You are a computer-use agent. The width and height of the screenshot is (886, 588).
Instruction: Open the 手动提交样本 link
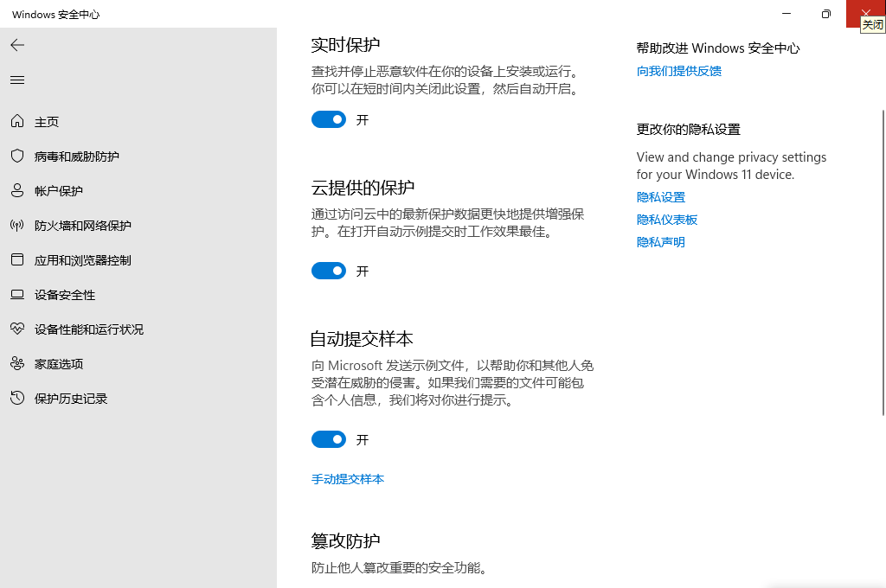[348, 479]
